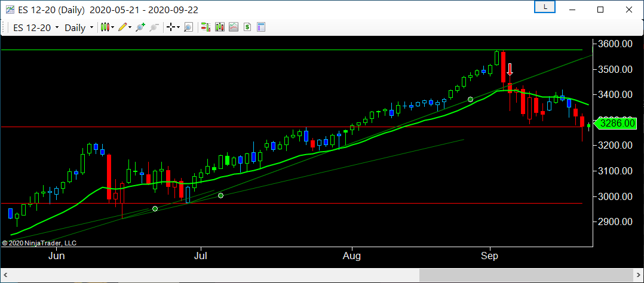This screenshot has width=644, height=283.
Task: Click the Aug date axis label
Action: pyautogui.click(x=351, y=256)
